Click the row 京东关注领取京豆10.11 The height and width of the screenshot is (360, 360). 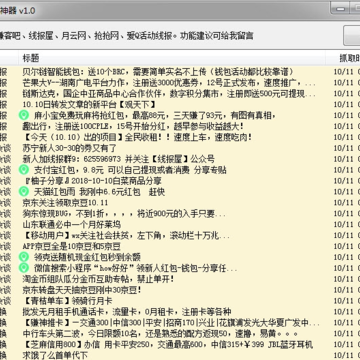(180, 203)
